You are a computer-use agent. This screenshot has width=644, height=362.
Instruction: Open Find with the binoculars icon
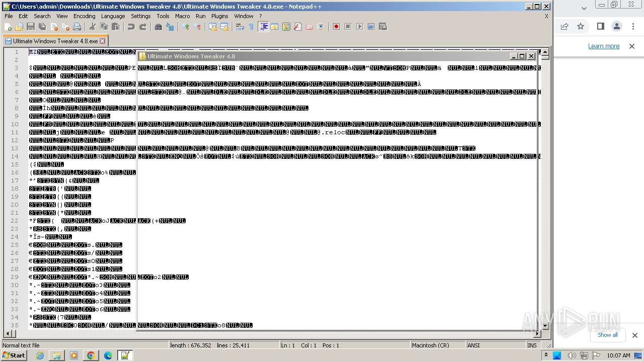tap(158, 27)
